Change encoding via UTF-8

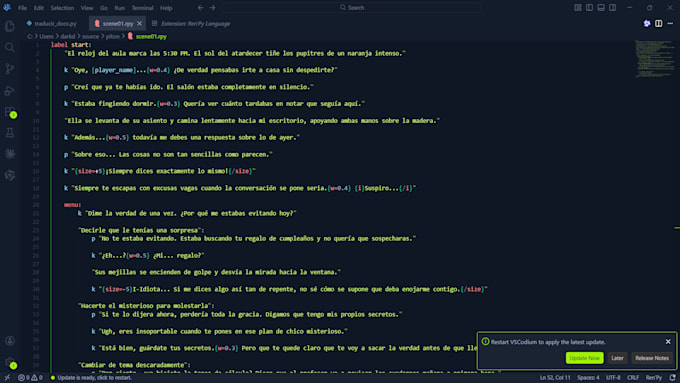pyautogui.click(x=613, y=378)
